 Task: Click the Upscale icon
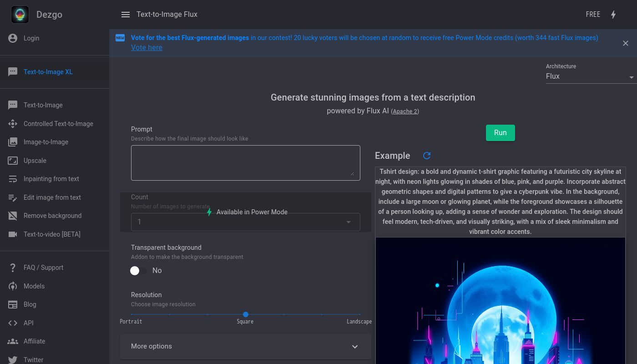(13, 161)
